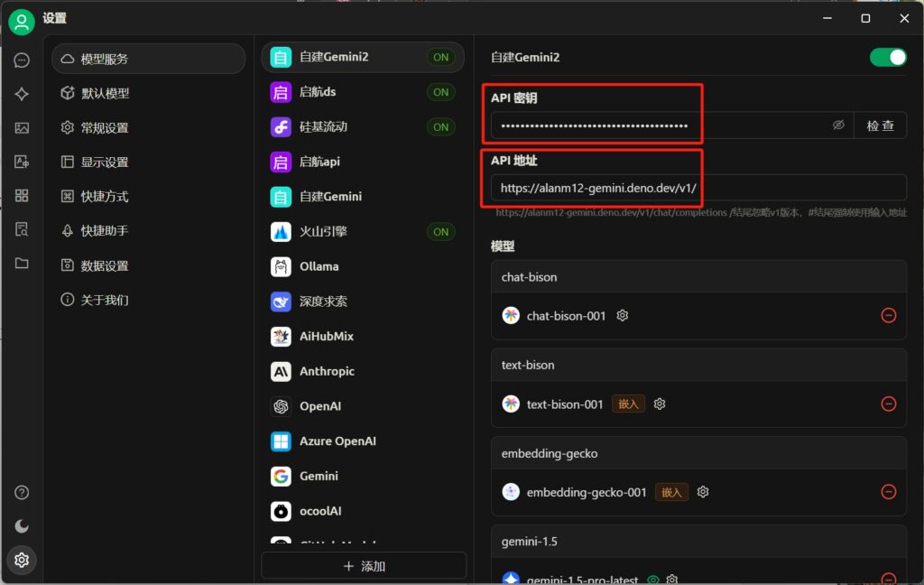924x585 pixels.
Task: Open settings gear for chat-bison-001
Action: (623, 315)
